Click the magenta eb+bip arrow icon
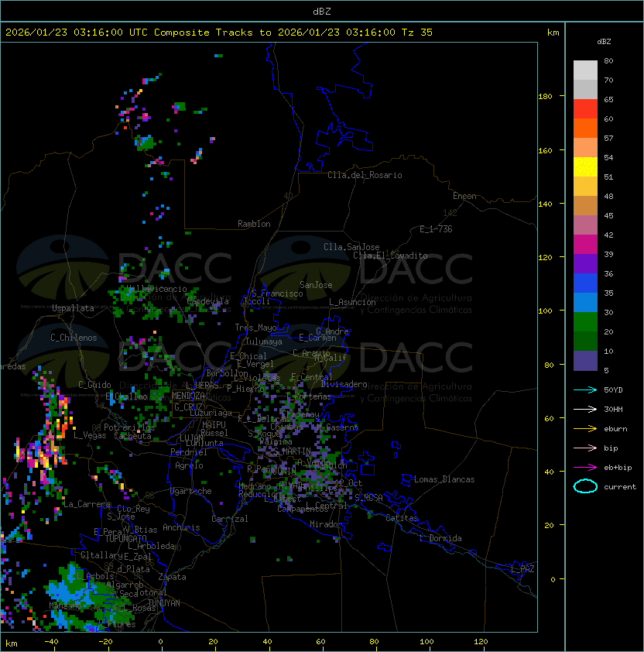644x652 pixels. pos(585,468)
